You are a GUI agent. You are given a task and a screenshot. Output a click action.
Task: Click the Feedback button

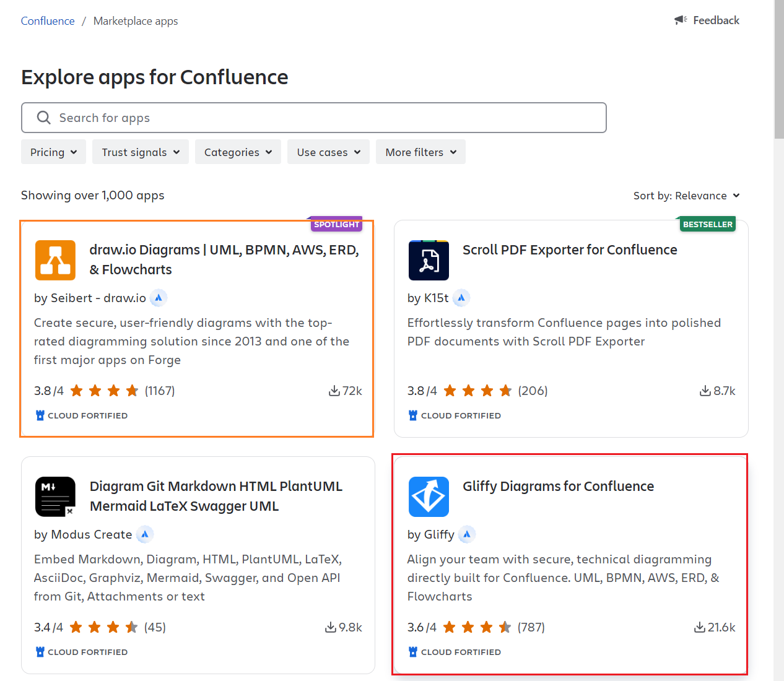coord(707,20)
